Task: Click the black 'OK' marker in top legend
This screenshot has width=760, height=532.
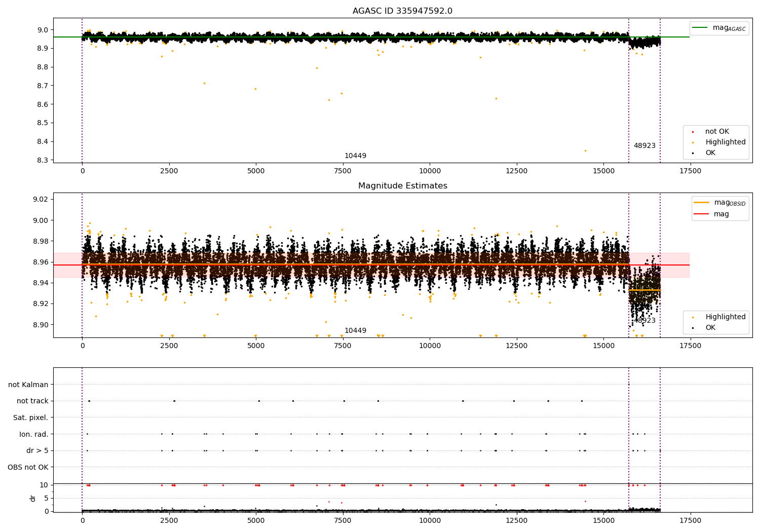Action: click(x=693, y=153)
